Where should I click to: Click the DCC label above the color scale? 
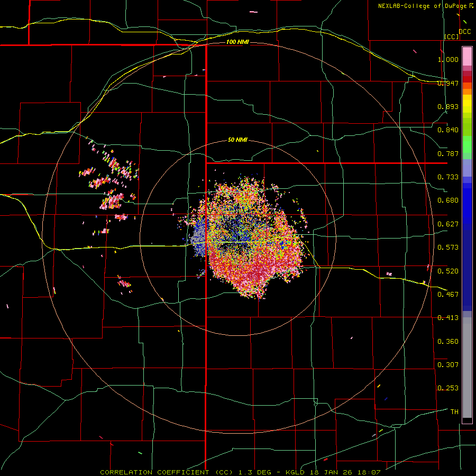coord(464,32)
